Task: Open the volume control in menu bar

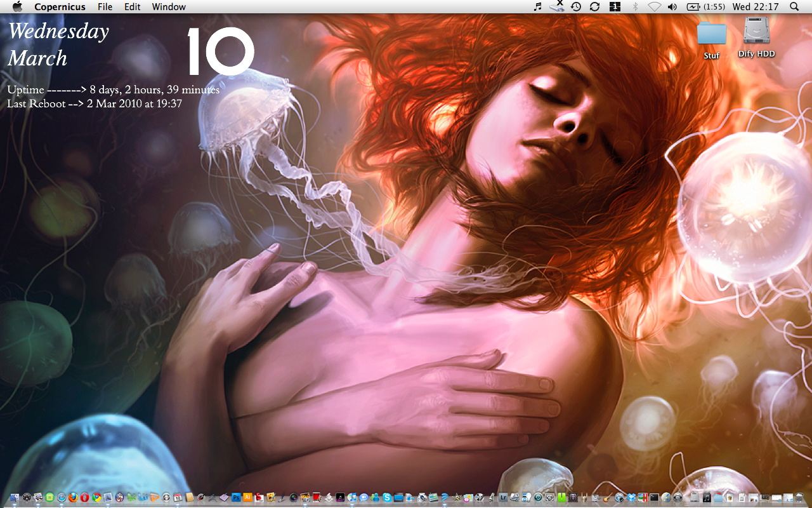Action: pos(673,6)
